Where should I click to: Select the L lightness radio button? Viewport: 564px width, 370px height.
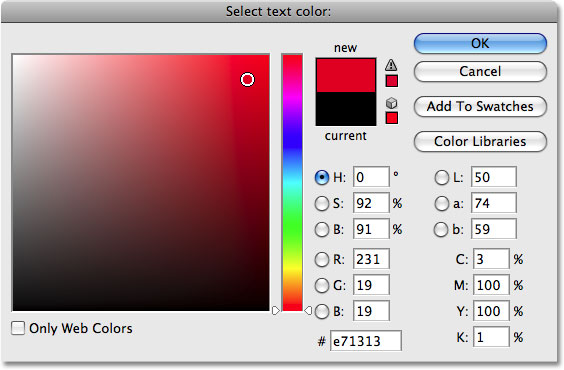(442, 177)
